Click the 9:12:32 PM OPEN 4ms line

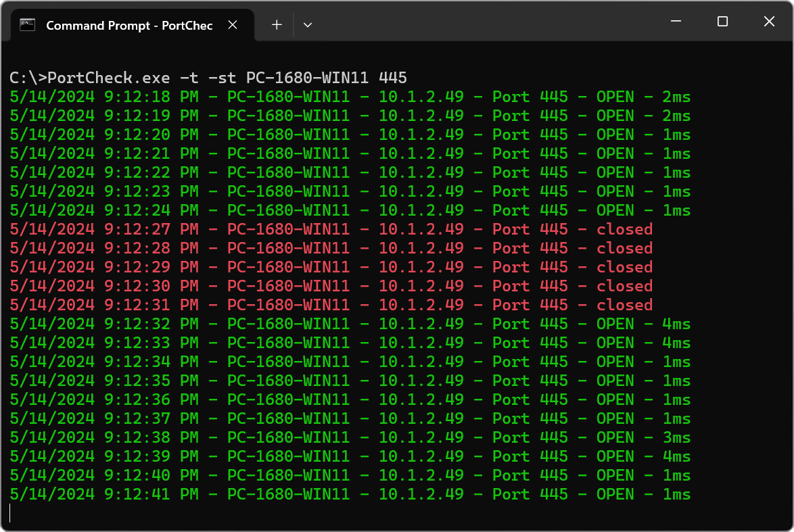point(350,324)
